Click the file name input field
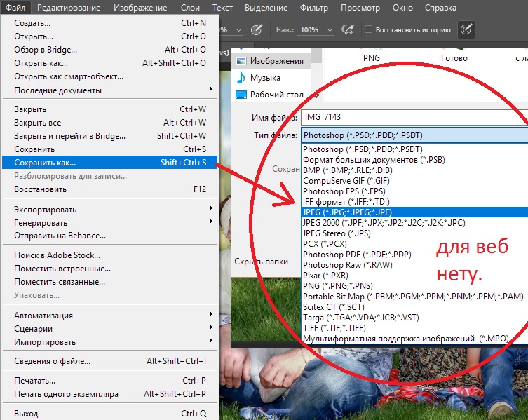This screenshot has width=528, height=420. [414, 117]
